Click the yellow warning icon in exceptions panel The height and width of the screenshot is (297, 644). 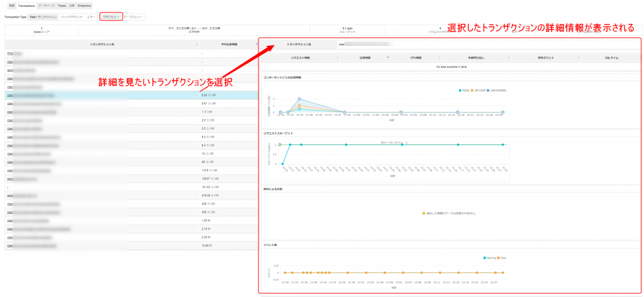[x=423, y=213]
